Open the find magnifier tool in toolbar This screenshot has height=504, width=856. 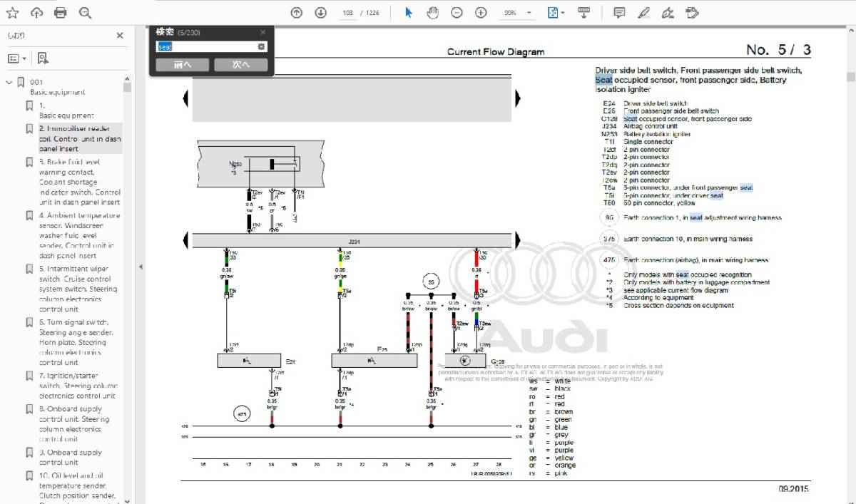86,13
